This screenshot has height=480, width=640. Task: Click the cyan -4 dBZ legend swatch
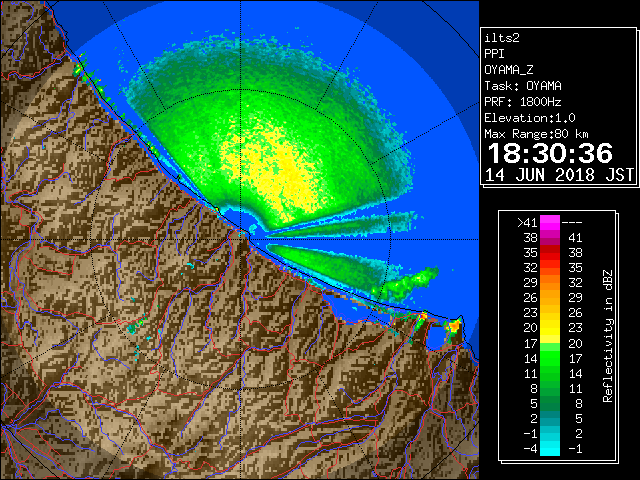click(x=550, y=448)
